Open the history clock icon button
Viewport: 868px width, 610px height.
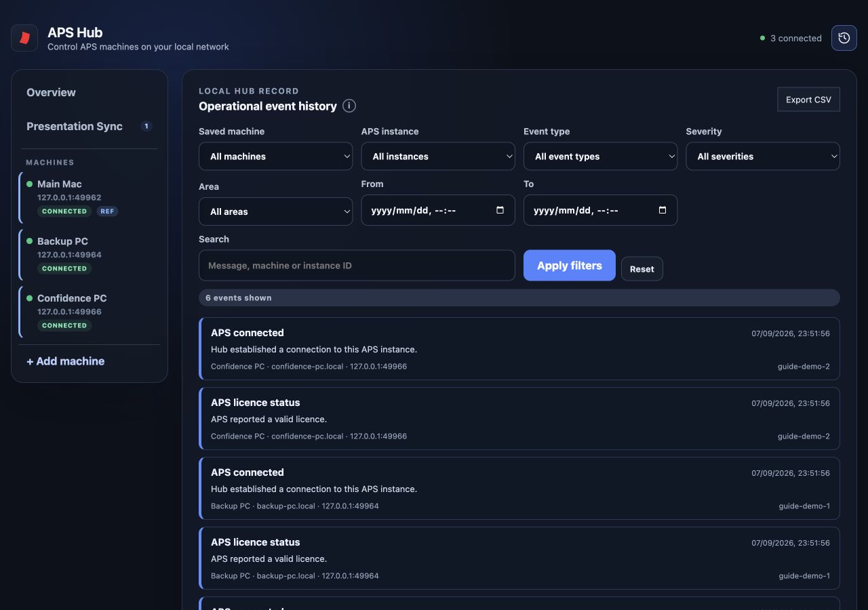[x=844, y=38]
